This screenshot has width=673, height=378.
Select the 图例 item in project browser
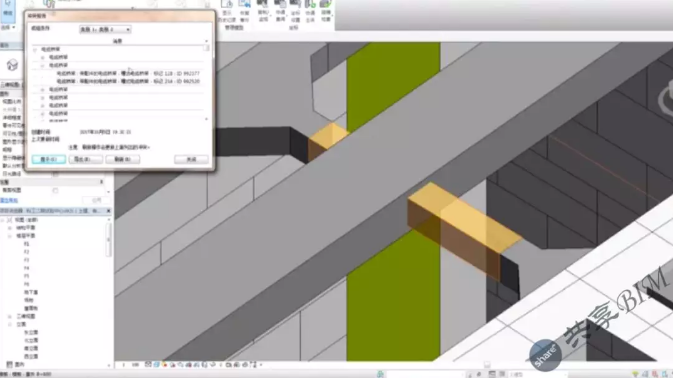coord(19,364)
